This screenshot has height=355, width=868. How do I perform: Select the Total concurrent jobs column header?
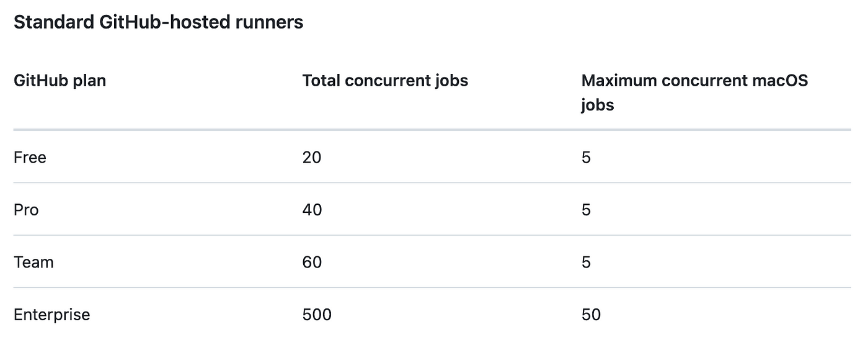[385, 81]
